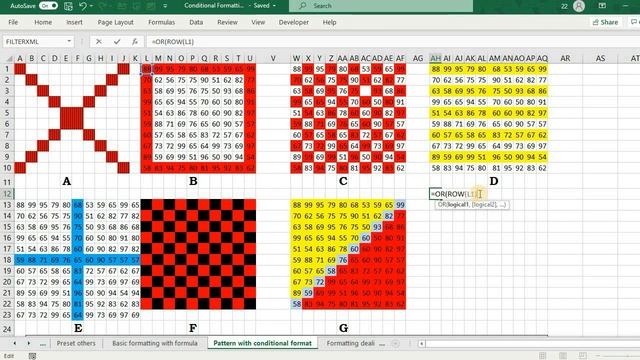
Task: Click the macro recording status bar icon
Action: 32,356
